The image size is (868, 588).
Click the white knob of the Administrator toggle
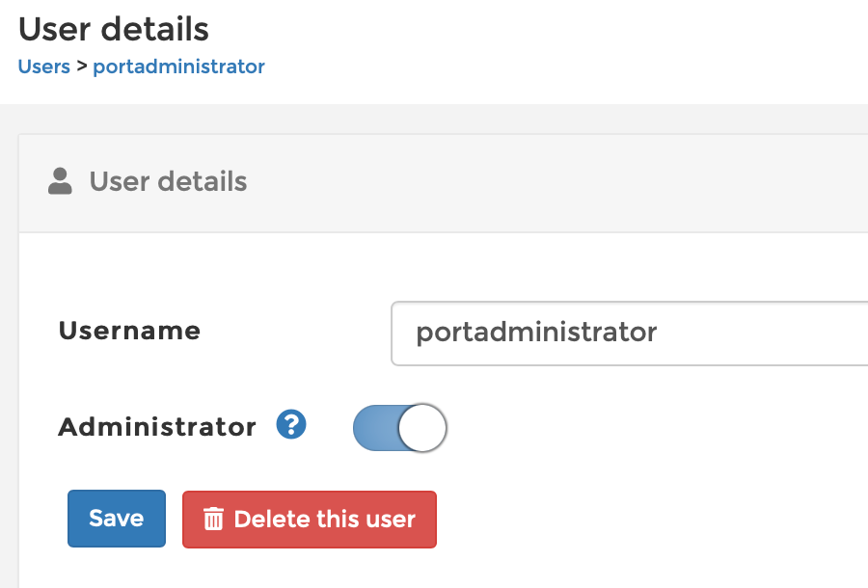click(421, 428)
